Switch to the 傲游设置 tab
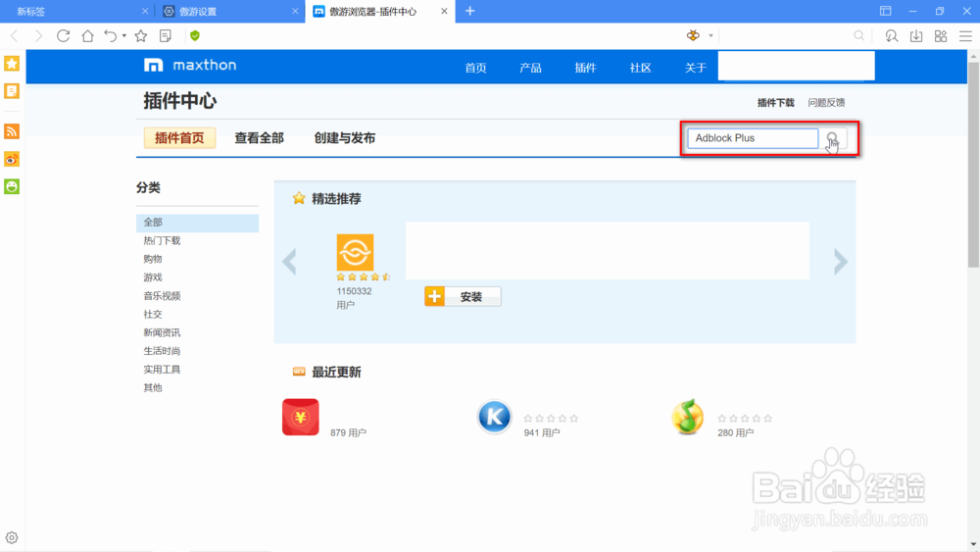The image size is (980, 552). [x=230, y=11]
